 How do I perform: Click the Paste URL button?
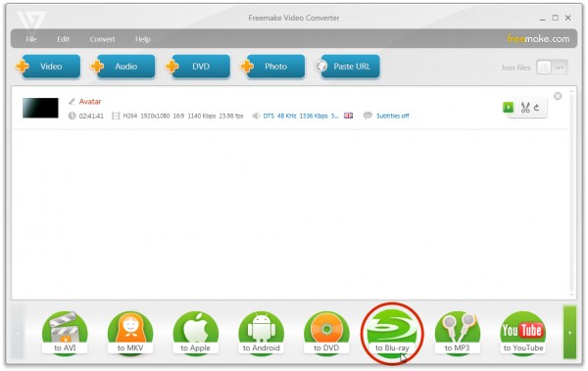click(348, 67)
